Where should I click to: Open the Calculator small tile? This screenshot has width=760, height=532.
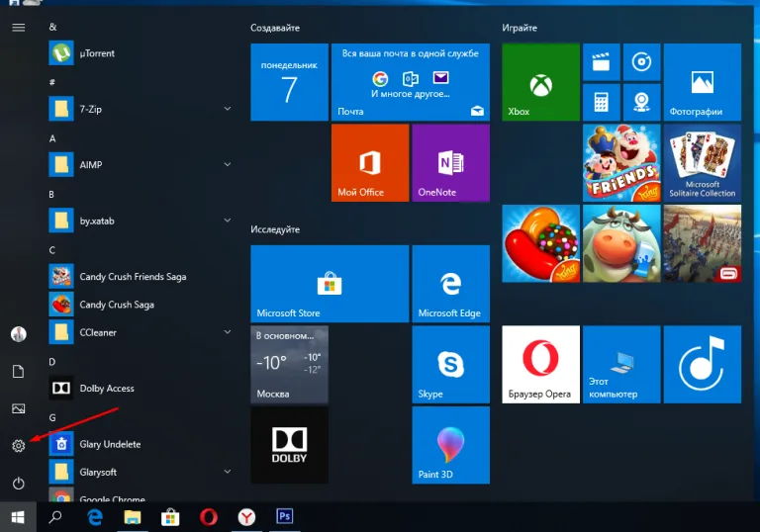tap(601, 102)
